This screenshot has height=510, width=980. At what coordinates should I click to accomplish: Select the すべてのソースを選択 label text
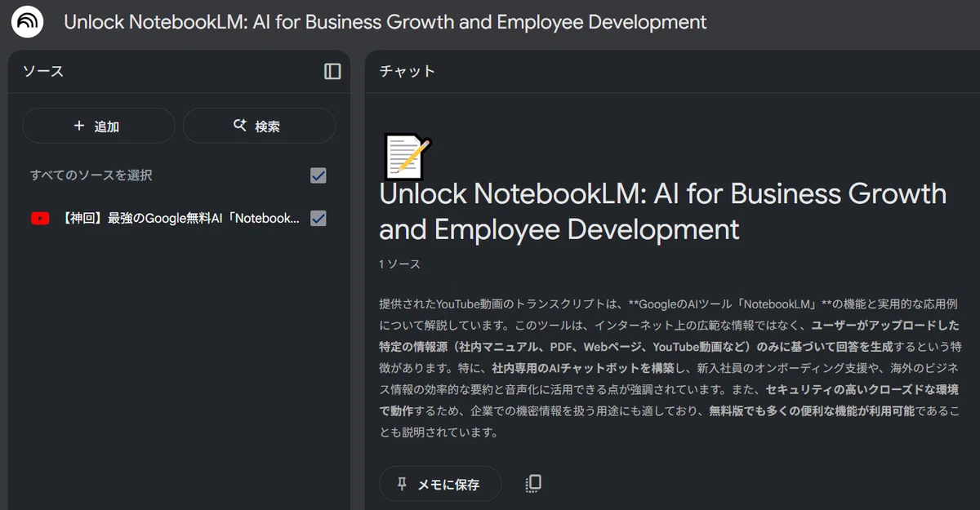[x=91, y=175]
